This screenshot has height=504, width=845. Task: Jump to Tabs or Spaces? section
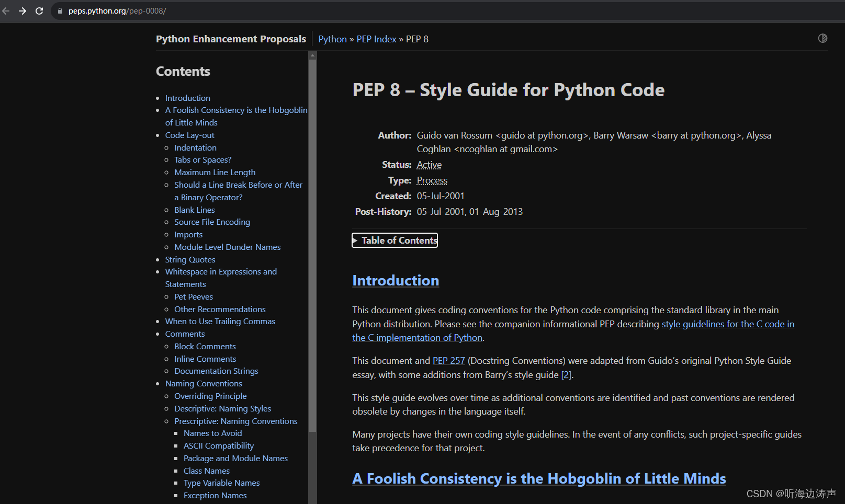202,160
